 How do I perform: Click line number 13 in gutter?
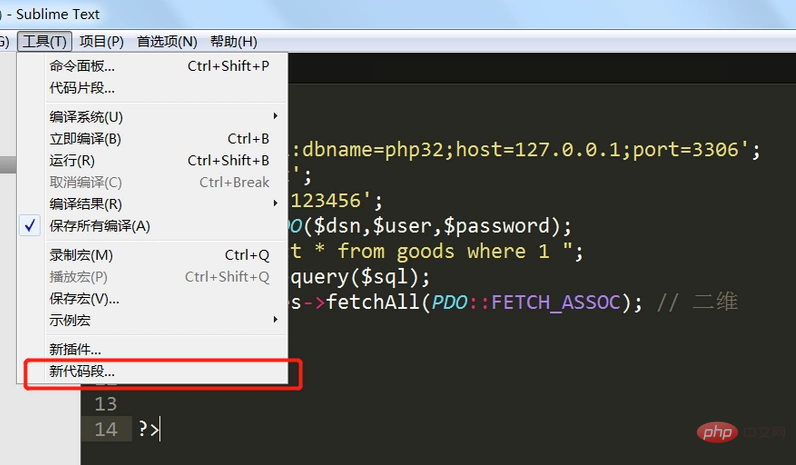pyautogui.click(x=106, y=404)
